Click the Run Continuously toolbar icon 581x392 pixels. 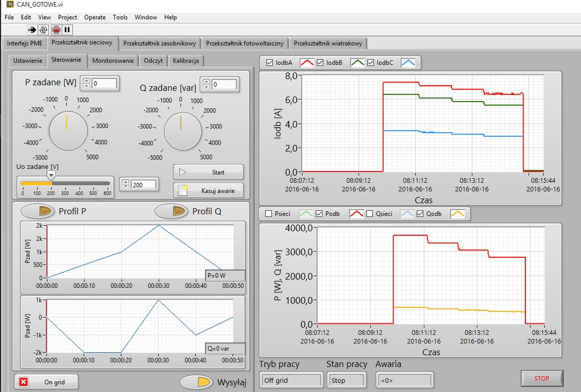(x=43, y=30)
